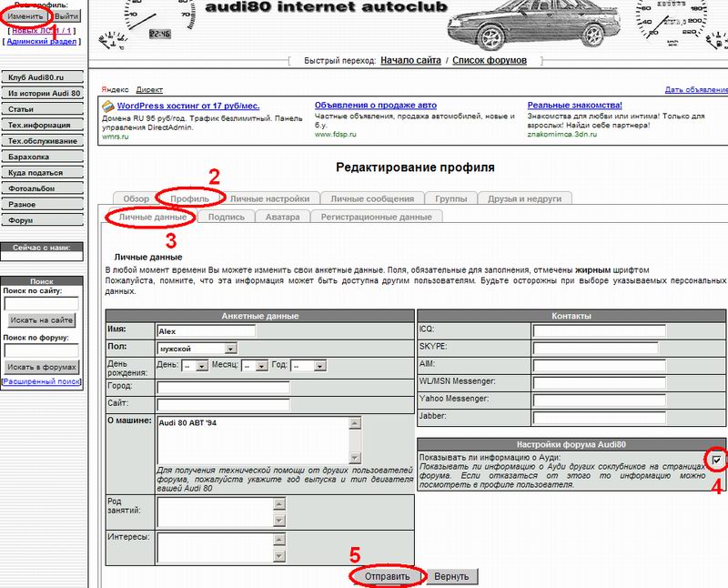Click the О машине scrollbar down arrow

point(355,458)
